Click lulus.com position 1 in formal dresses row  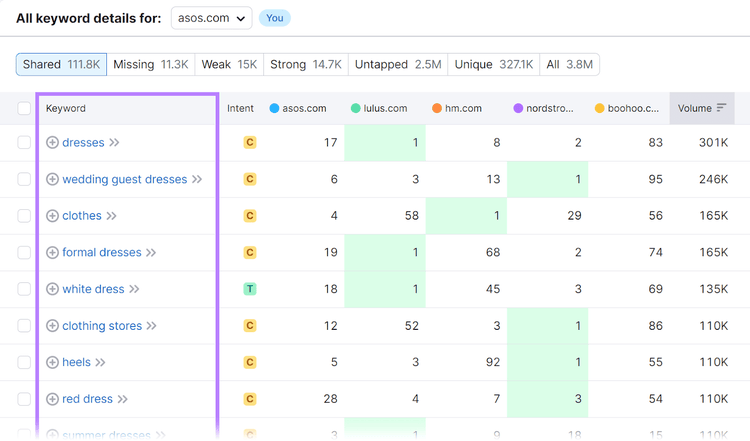385,253
